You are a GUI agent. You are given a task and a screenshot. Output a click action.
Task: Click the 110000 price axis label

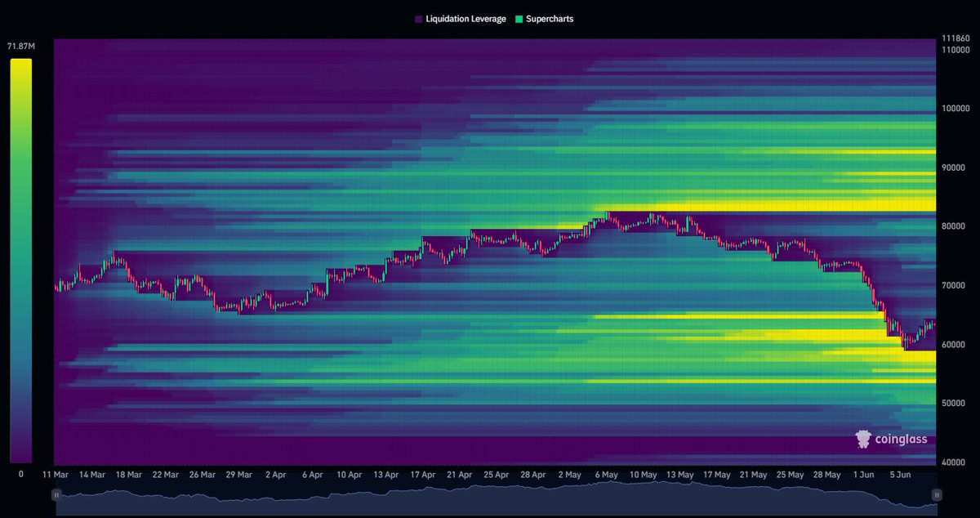[x=955, y=50]
